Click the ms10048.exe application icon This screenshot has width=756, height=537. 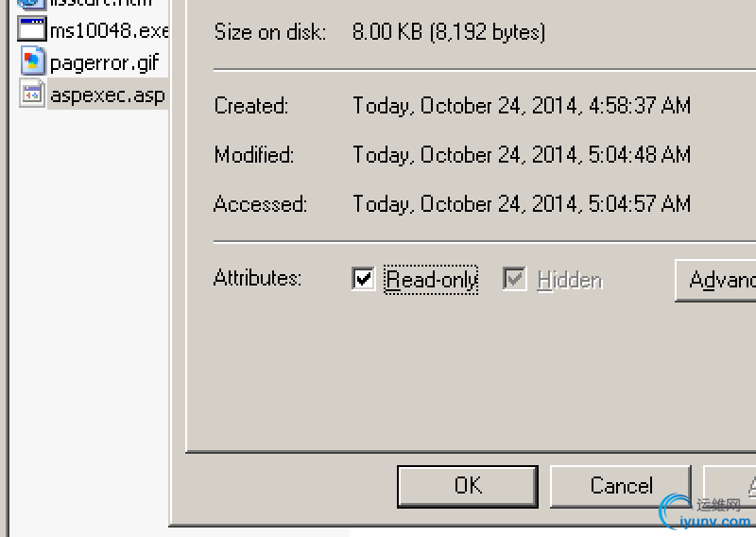pyautogui.click(x=32, y=29)
